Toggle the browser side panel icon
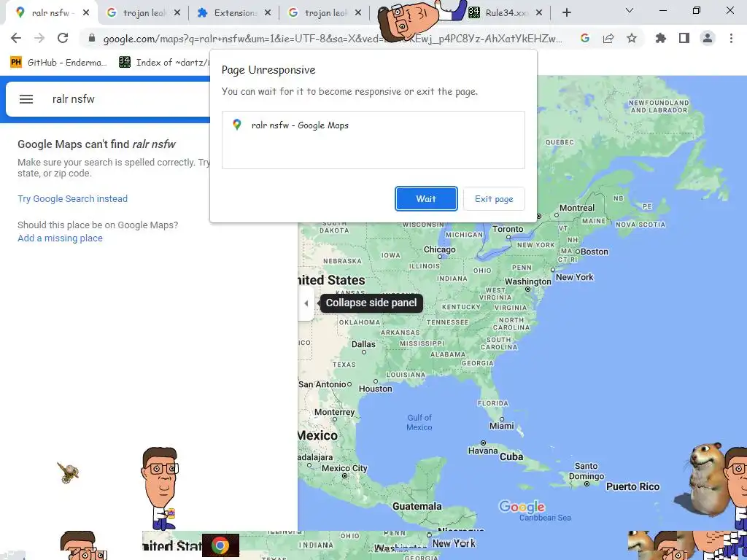The height and width of the screenshot is (560, 747). pyautogui.click(x=684, y=38)
